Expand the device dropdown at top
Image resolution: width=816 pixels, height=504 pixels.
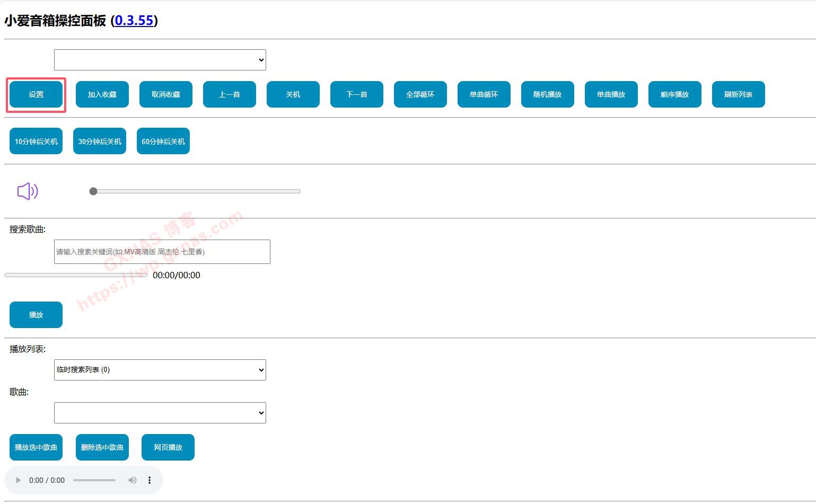coord(160,60)
